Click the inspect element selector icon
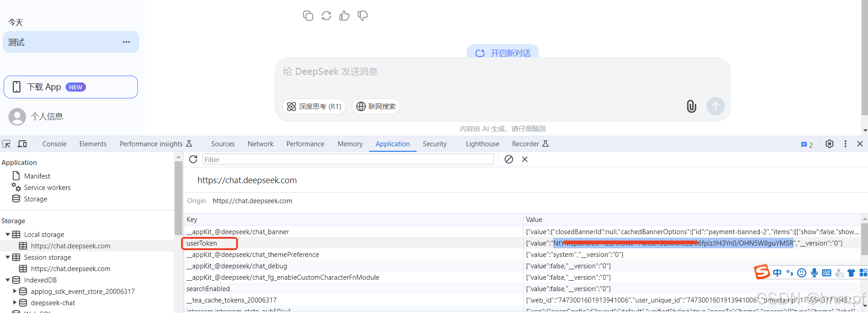The width and height of the screenshot is (868, 313). point(6,144)
